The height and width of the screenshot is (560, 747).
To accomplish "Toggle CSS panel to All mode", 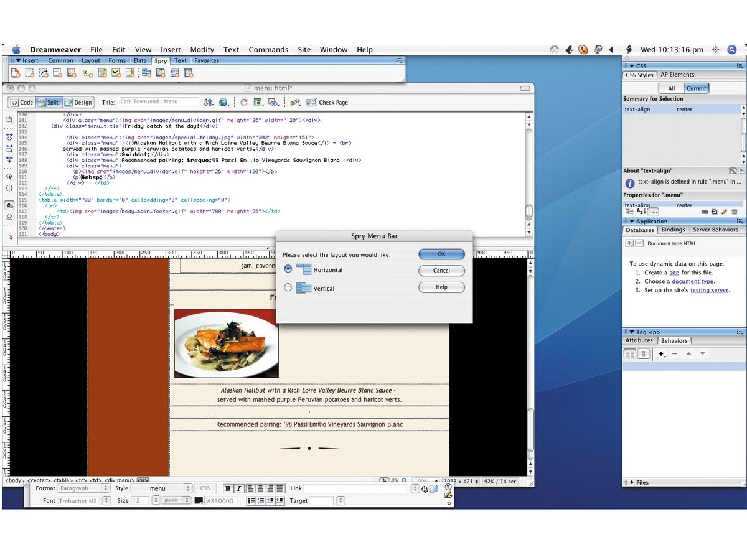I will pos(671,88).
